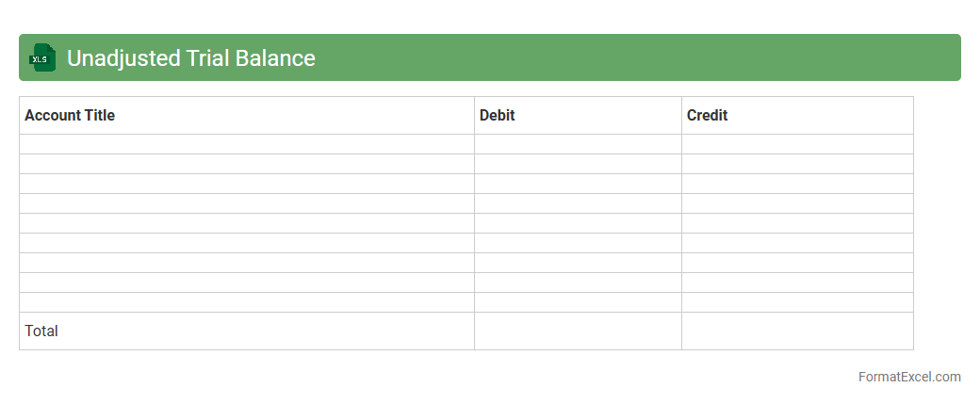
Task: Click the Unadjusted Trial Balance title
Action: pos(190,58)
